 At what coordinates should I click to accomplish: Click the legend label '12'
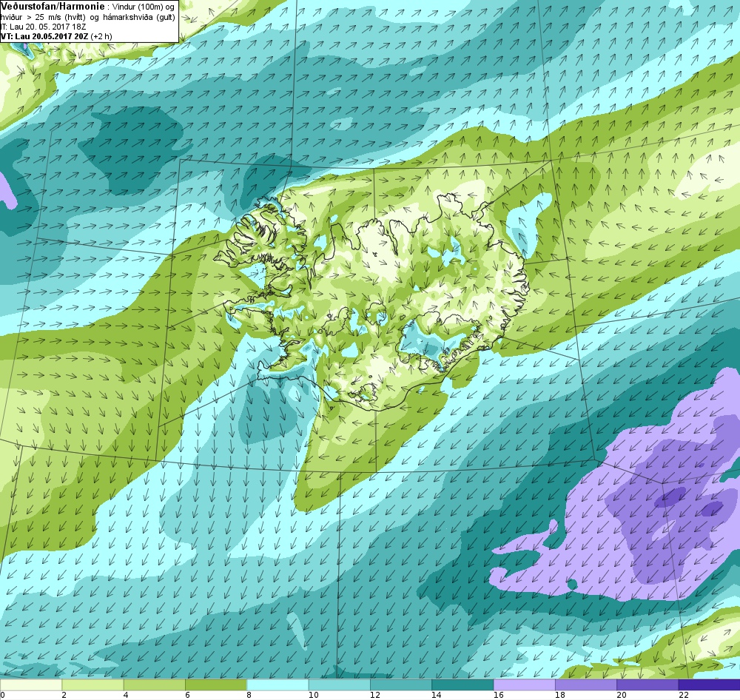(374, 696)
